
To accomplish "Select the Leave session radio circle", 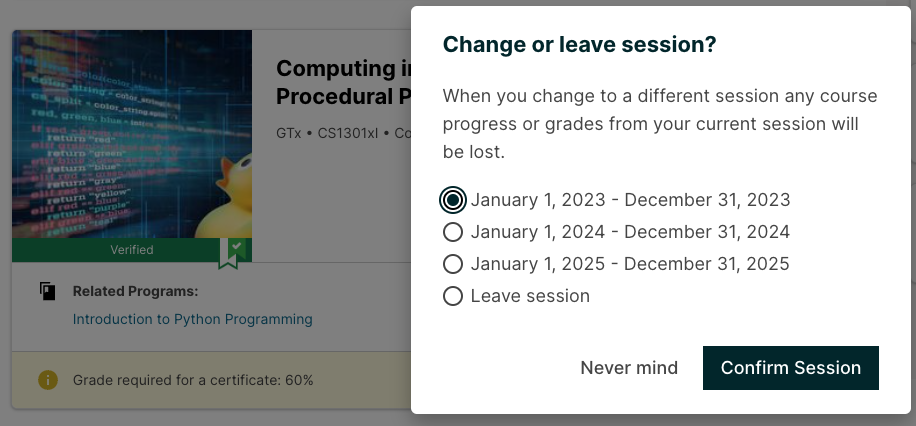I will [x=453, y=296].
